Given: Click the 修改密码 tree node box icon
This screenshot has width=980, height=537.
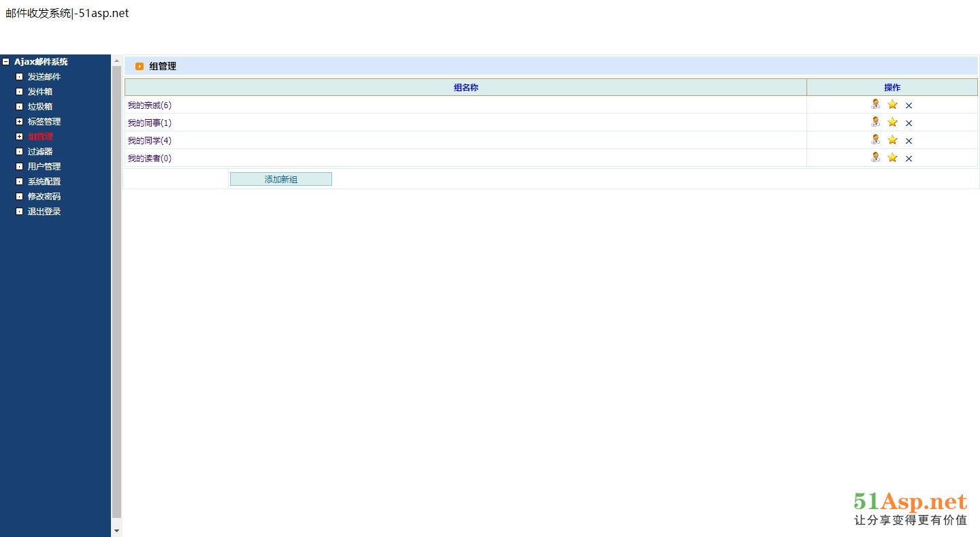Looking at the screenshot, I should [x=20, y=197].
